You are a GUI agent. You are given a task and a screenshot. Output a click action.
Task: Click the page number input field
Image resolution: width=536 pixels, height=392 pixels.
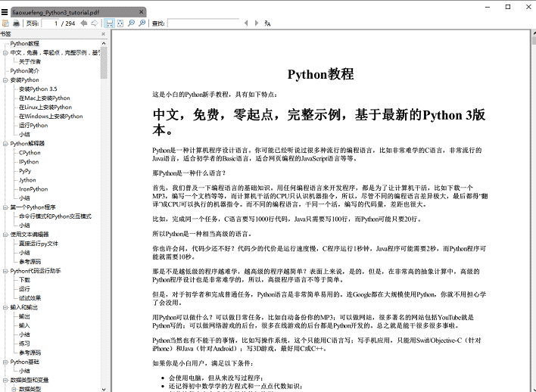click(50, 23)
